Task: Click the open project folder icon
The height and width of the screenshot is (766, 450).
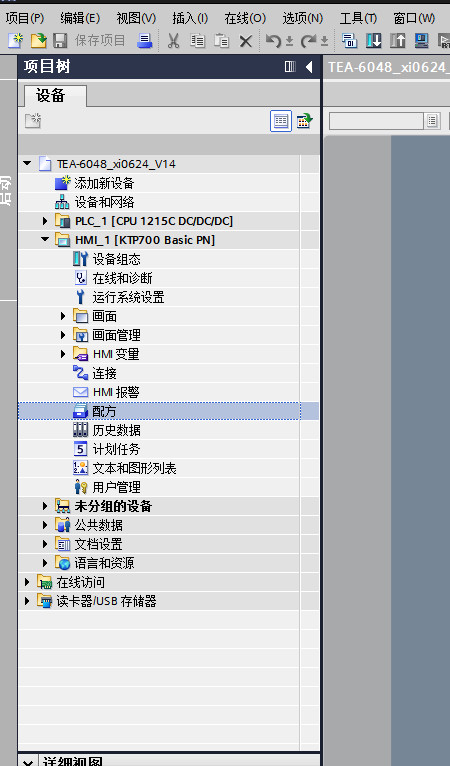Action: tap(38, 41)
